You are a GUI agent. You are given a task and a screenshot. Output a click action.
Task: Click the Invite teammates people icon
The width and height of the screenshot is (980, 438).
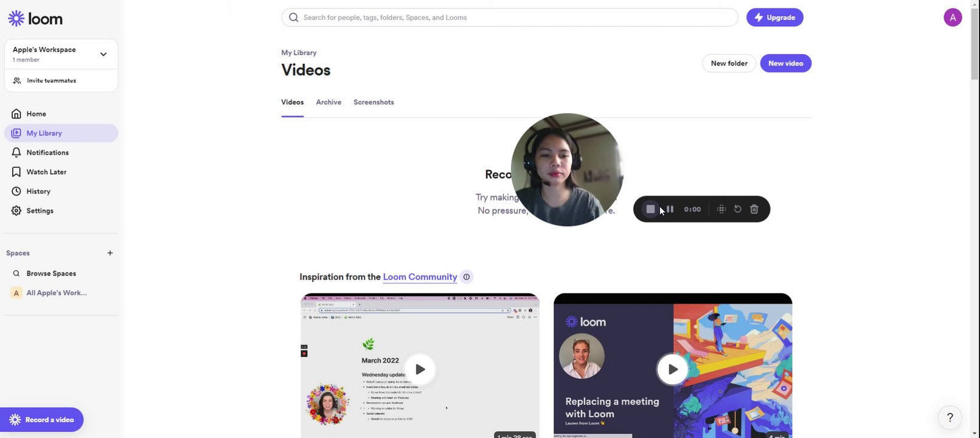(17, 80)
